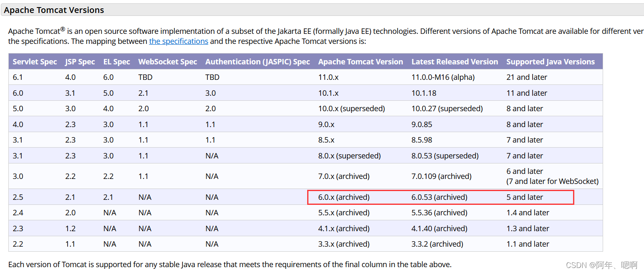Click the '5 and later' Java cell
The width and height of the screenshot is (644, 273).
point(525,197)
